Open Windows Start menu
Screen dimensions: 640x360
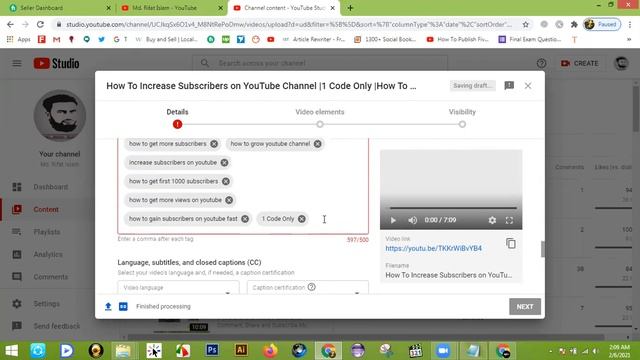tap(11, 351)
